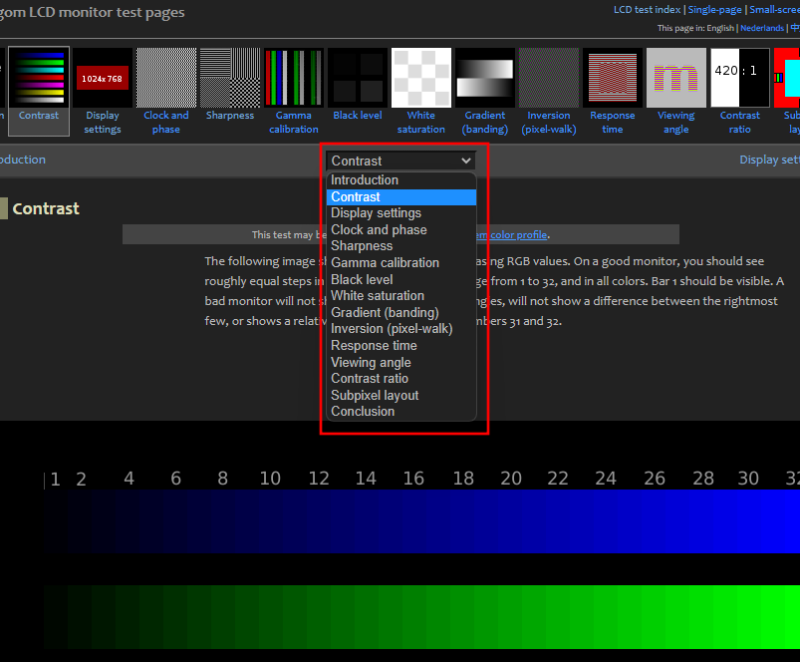Open the Response time thumbnail
Screen dimensions: 800x662
[612, 78]
